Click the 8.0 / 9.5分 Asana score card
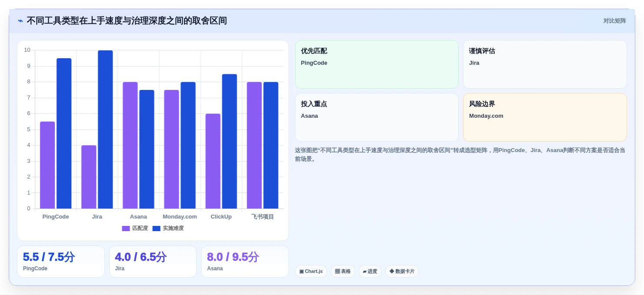Image resolution: width=644 pixels, height=295 pixels. (x=245, y=262)
